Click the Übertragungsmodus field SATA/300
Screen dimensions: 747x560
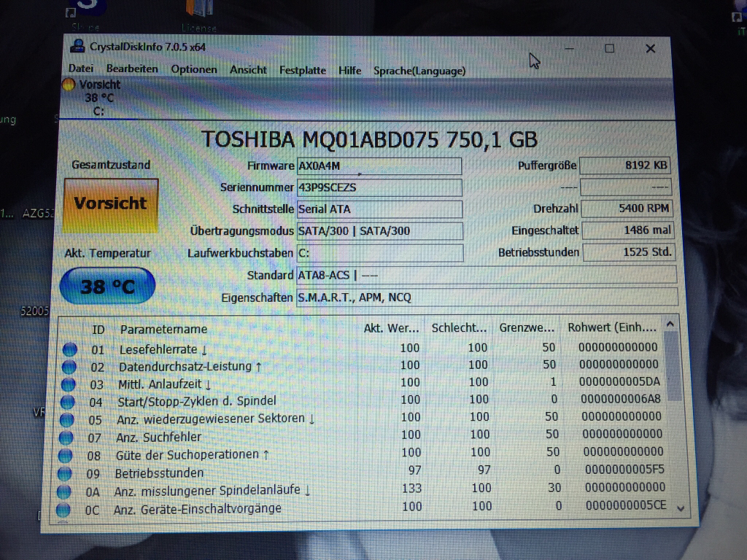pyautogui.click(x=379, y=231)
